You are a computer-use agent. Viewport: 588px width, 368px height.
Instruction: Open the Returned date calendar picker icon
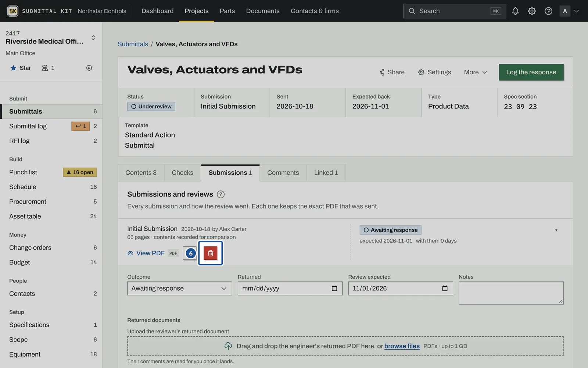tap(334, 289)
